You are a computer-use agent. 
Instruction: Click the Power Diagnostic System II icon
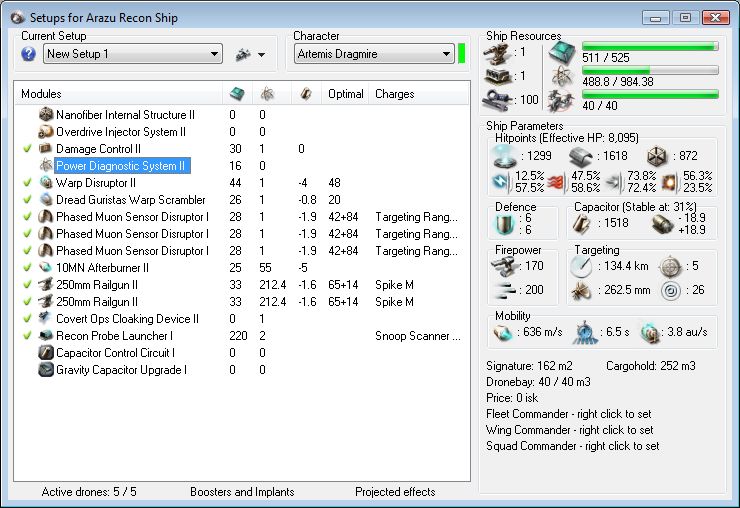[x=46, y=165]
